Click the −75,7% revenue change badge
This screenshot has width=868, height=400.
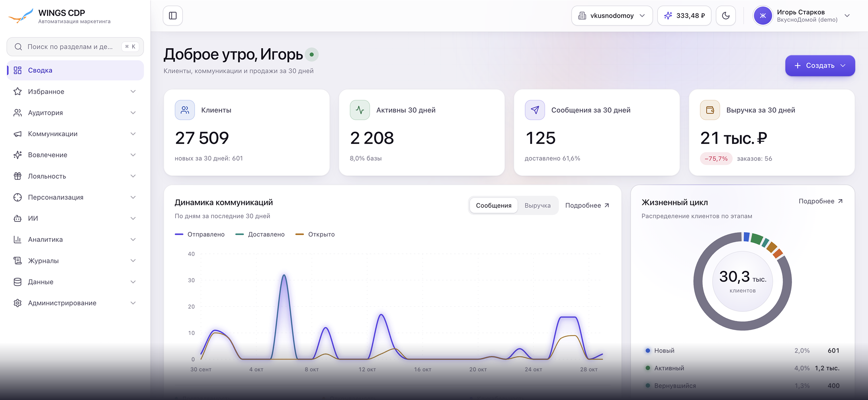click(716, 159)
